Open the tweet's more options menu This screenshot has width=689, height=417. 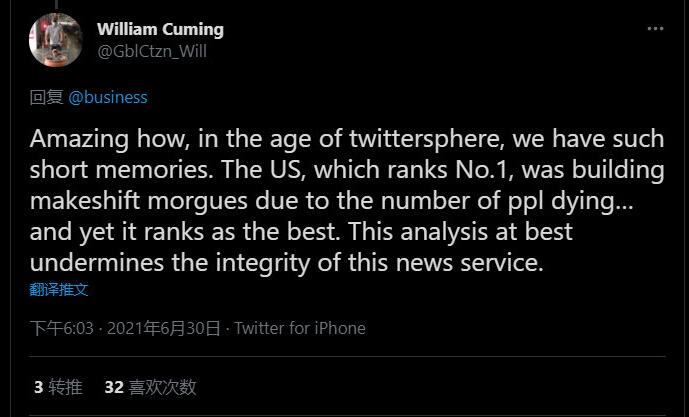(655, 29)
